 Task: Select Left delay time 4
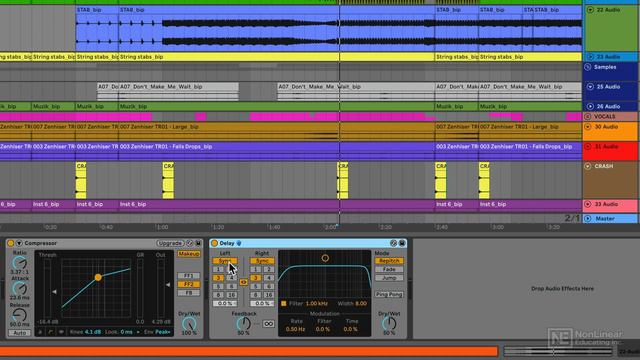click(x=231, y=278)
